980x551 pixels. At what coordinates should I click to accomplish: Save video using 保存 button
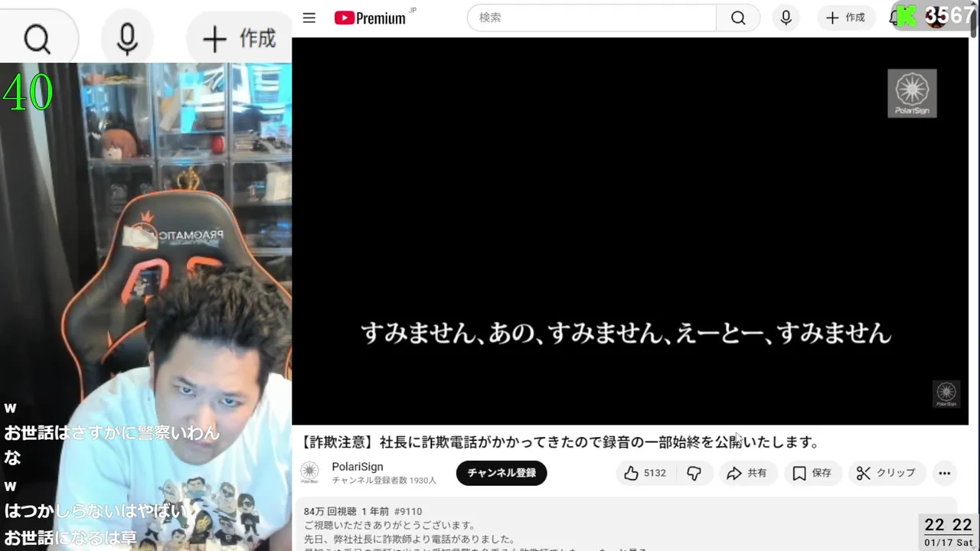812,473
